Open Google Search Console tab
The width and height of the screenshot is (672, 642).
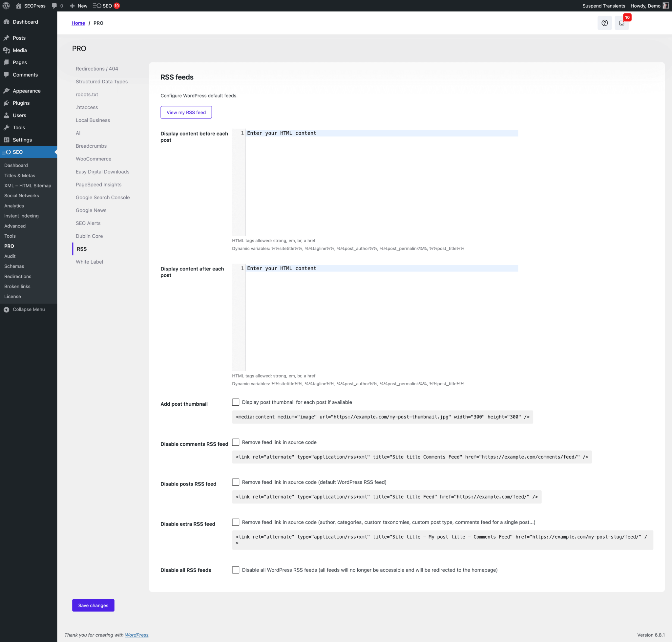(103, 198)
